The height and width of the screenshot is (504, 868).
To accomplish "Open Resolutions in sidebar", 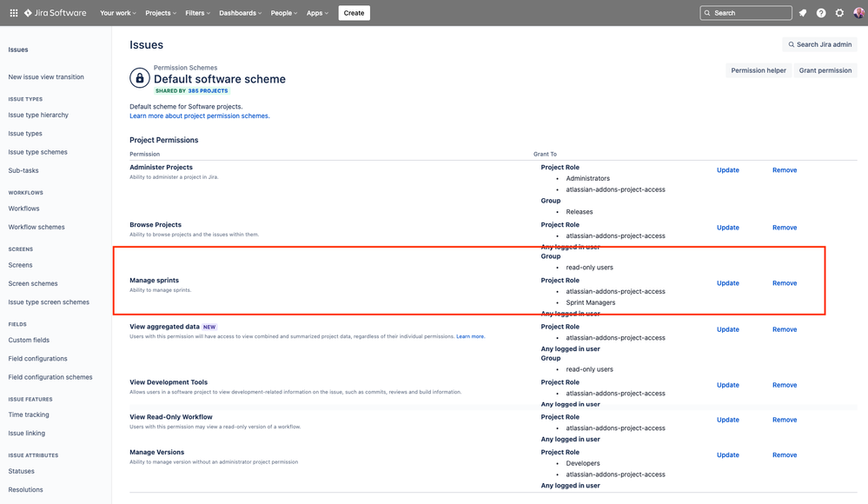I will click(25, 489).
